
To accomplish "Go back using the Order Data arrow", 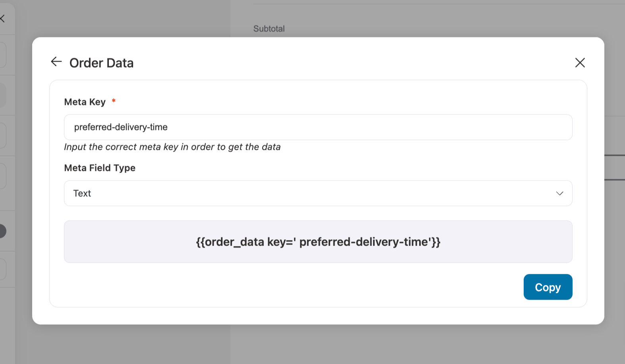I will (56, 62).
